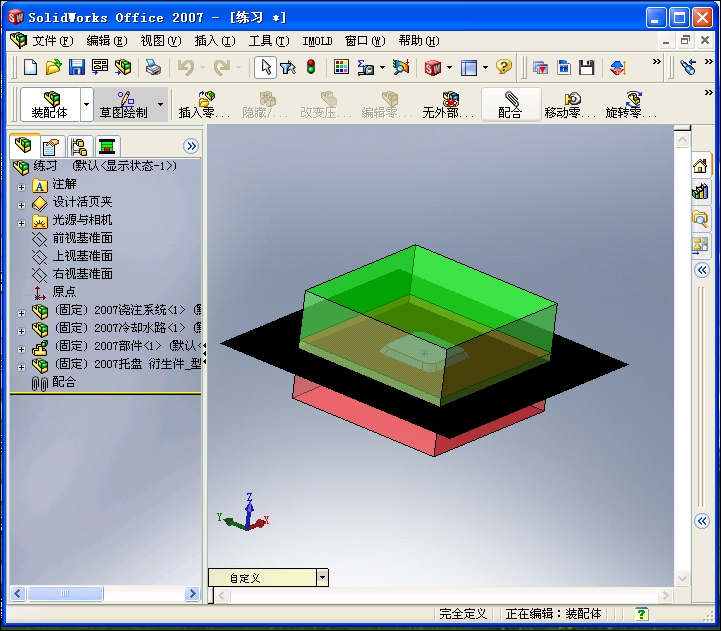
Task: Expand the 注解 tree node
Action: (x=21, y=187)
